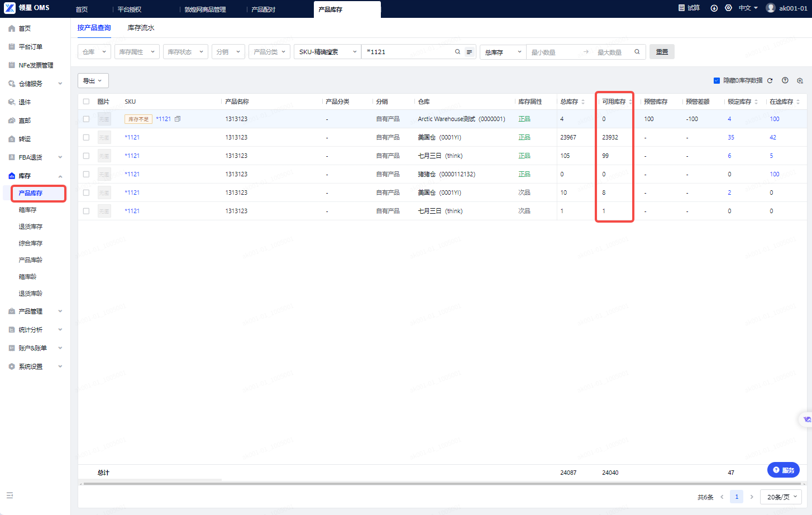Viewport: 812px width, 515px height.
Task: Open the 仓库 filter dropdown
Action: pyautogui.click(x=94, y=52)
